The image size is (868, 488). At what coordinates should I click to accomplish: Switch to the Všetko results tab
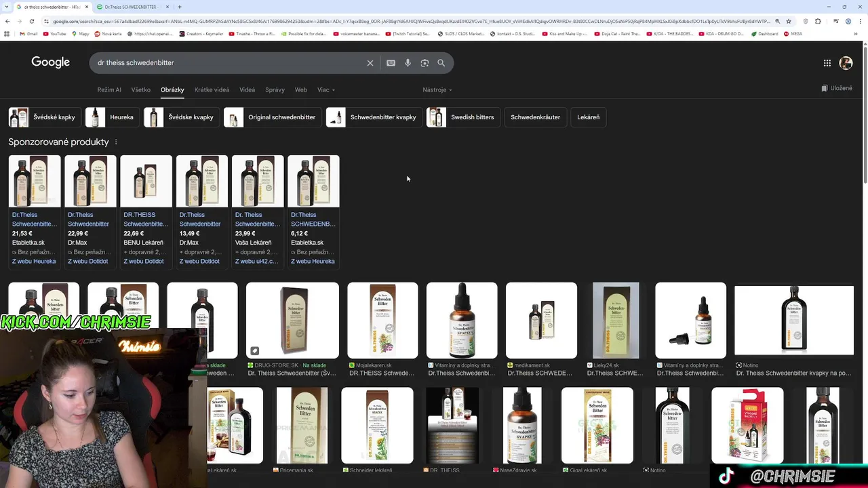(141, 90)
